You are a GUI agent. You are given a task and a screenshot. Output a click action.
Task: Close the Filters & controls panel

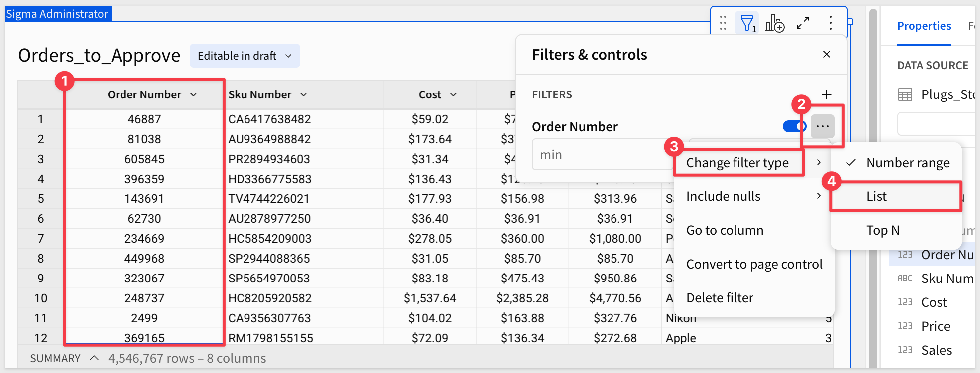click(827, 55)
